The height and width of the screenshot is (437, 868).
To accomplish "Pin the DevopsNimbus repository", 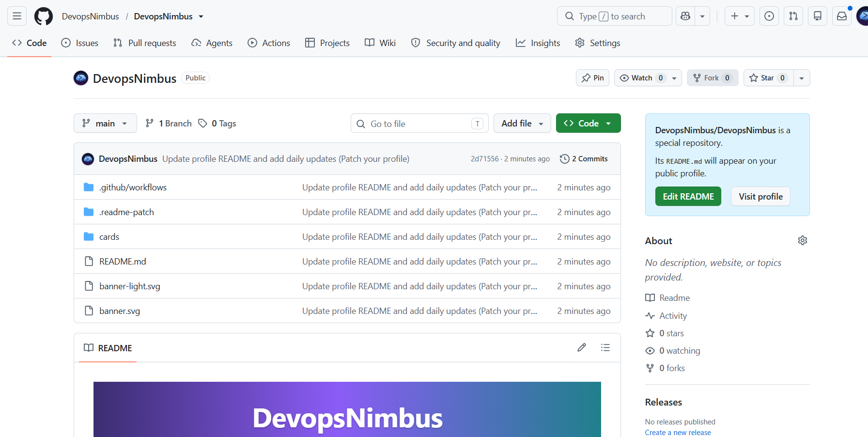I will click(x=592, y=78).
